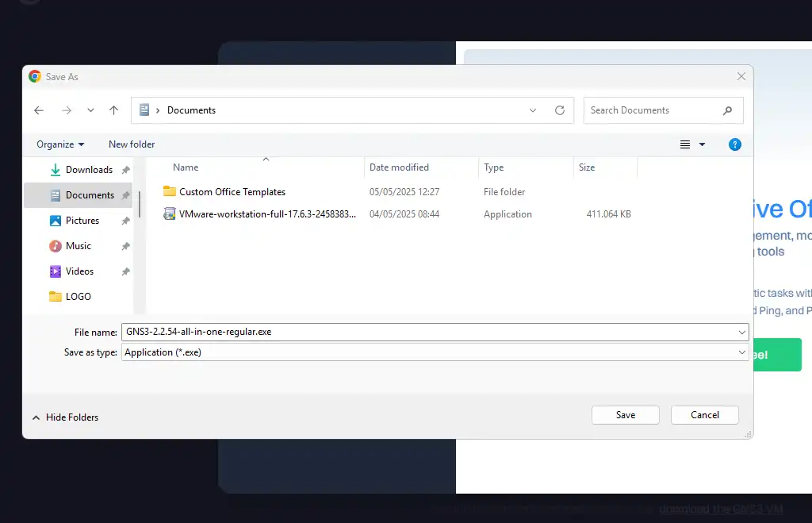Viewport: 812px width, 523px height.
Task: Refresh the Documents folder view
Action: 560,110
